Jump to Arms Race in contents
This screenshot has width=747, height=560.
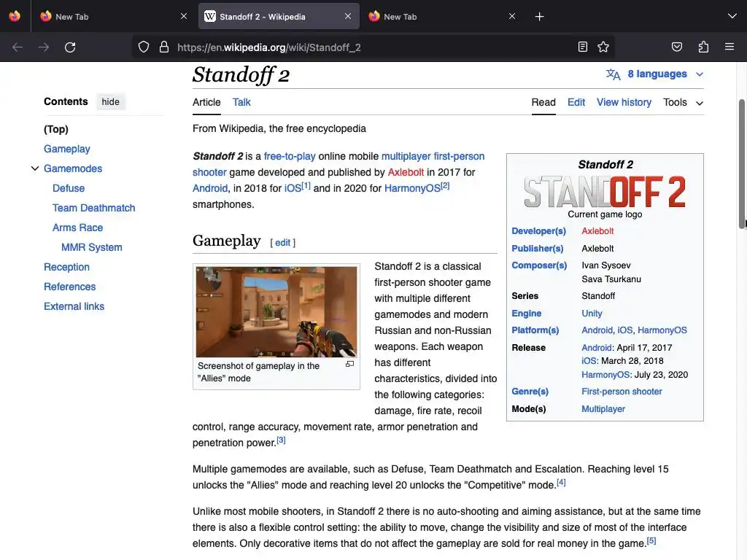point(77,227)
